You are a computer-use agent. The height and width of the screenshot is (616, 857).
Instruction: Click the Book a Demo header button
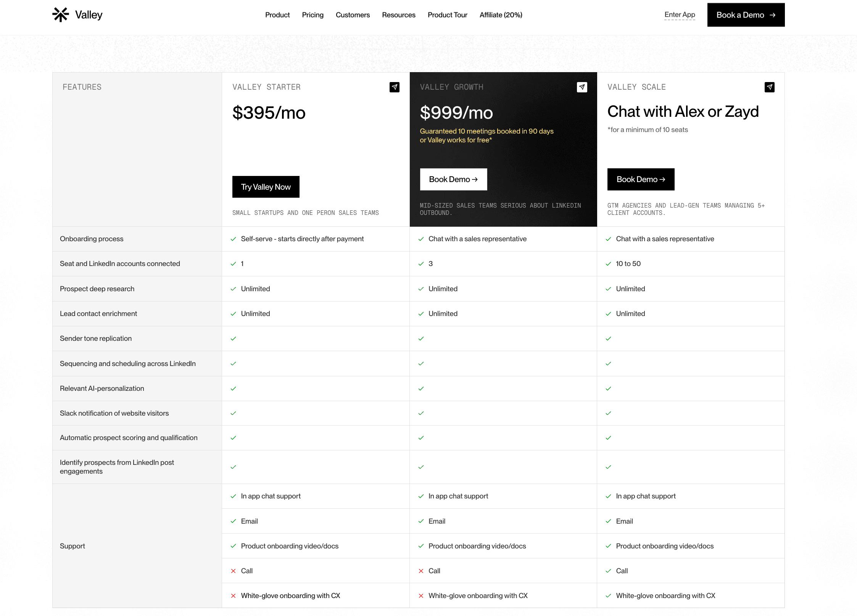pos(746,15)
